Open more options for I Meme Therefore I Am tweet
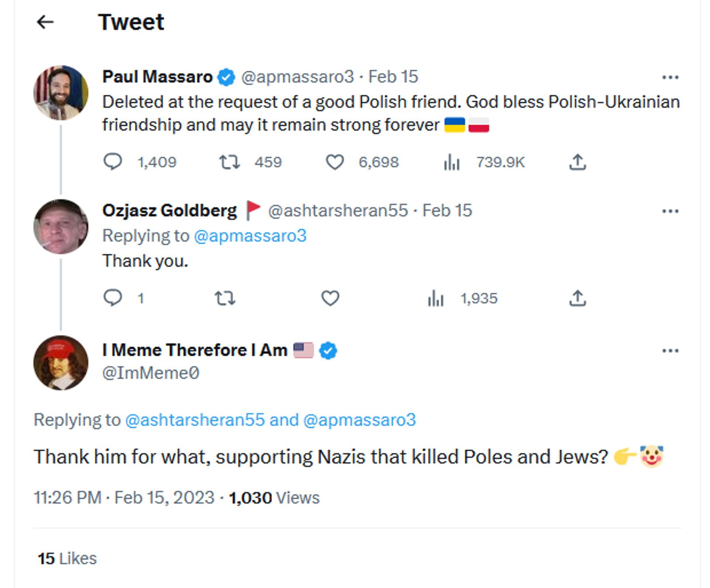Screen dimensions: 710x588 click(x=670, y=350)
